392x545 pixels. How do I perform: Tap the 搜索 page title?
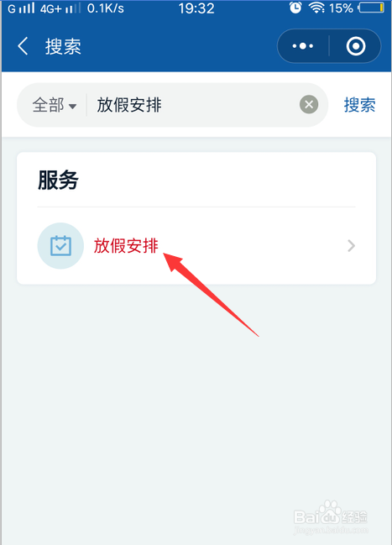[63, 46]
